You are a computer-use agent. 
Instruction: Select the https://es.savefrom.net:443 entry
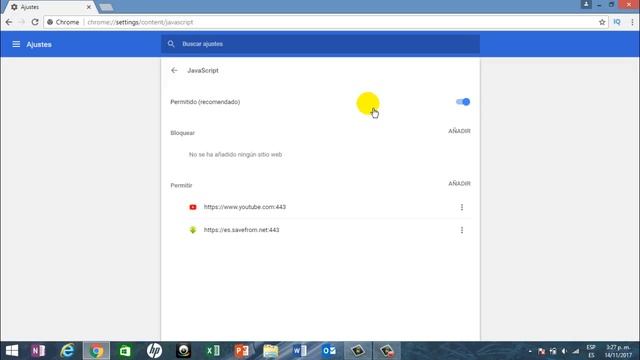click(241, 230)
